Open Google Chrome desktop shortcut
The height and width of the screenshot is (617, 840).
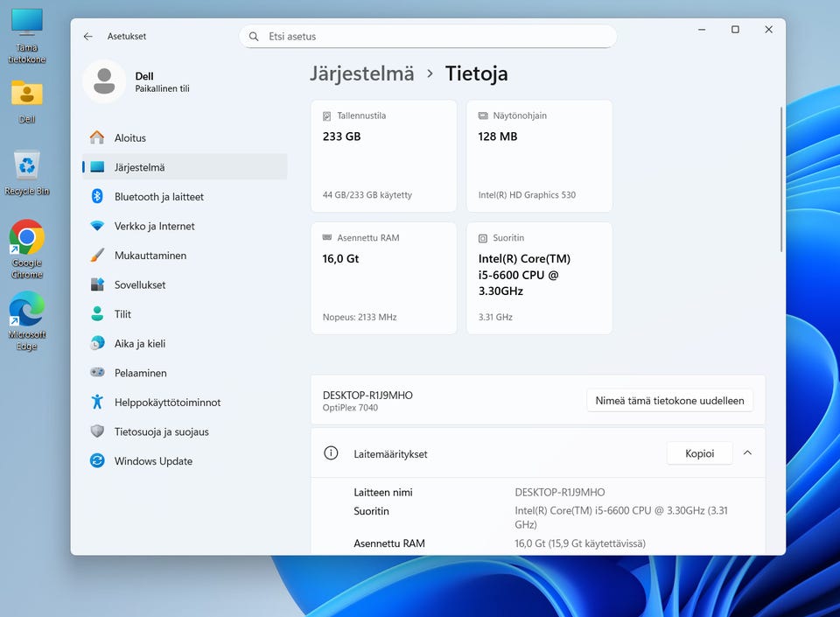27,244
